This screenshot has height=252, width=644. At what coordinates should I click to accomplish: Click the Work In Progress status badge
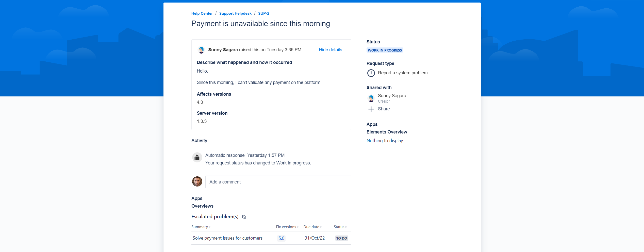pos(384,50)
